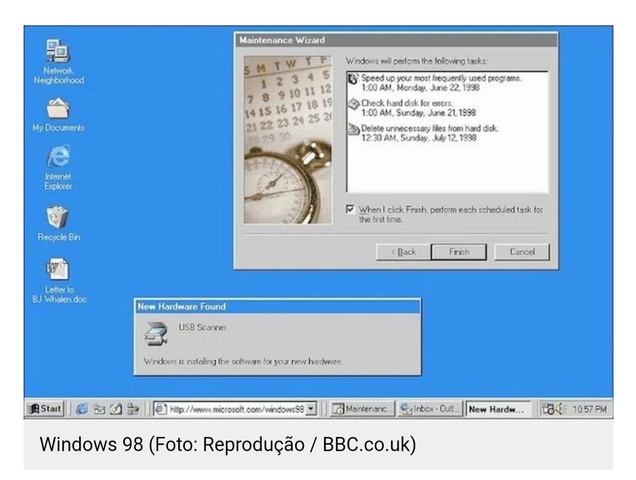Click the 1:00 AM, Sunday, June 21, 1998 schedule line
The image size is (636, 480).
click(419, 113)
